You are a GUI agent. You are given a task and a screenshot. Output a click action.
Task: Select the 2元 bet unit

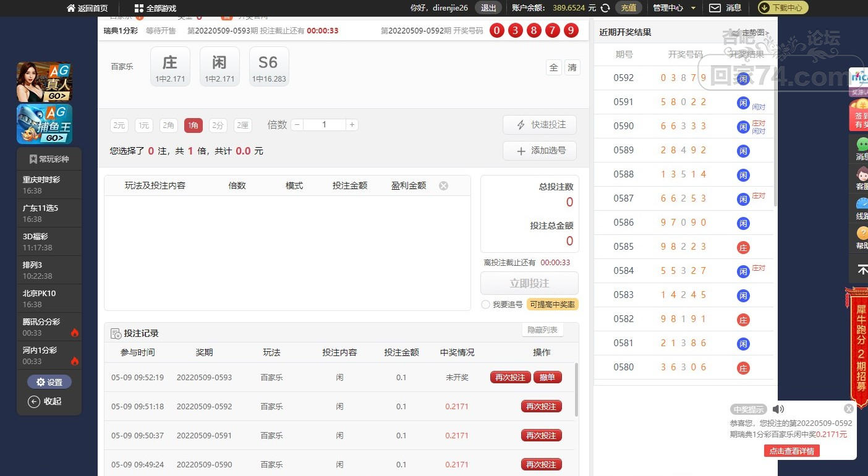tap(119, 125)
